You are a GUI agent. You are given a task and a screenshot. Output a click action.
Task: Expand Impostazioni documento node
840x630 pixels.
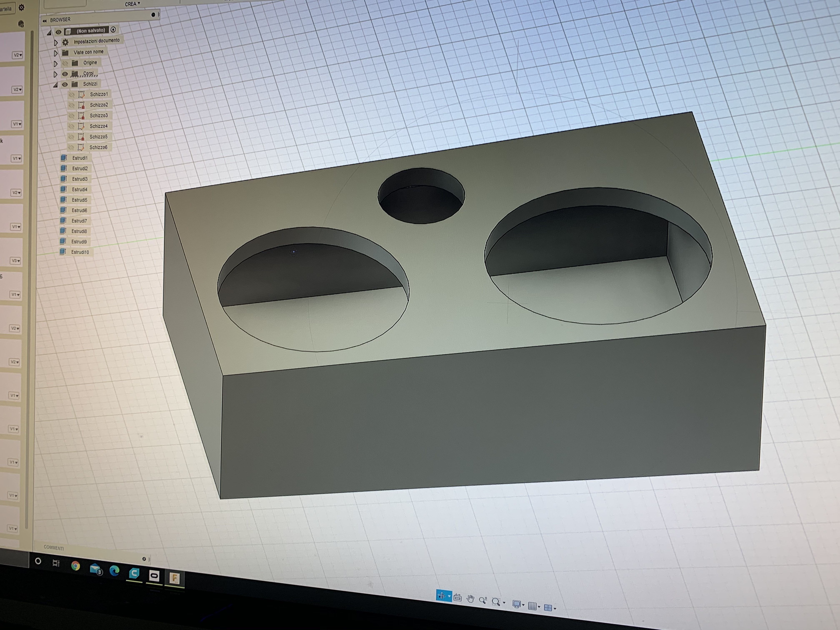click(x=55, y=43)
